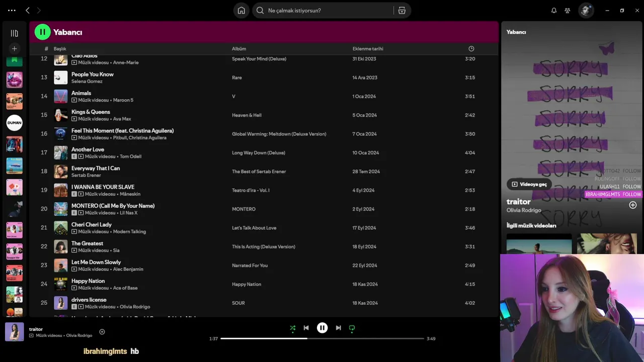Open the album Narrated For You

click(x=250, y=265)
